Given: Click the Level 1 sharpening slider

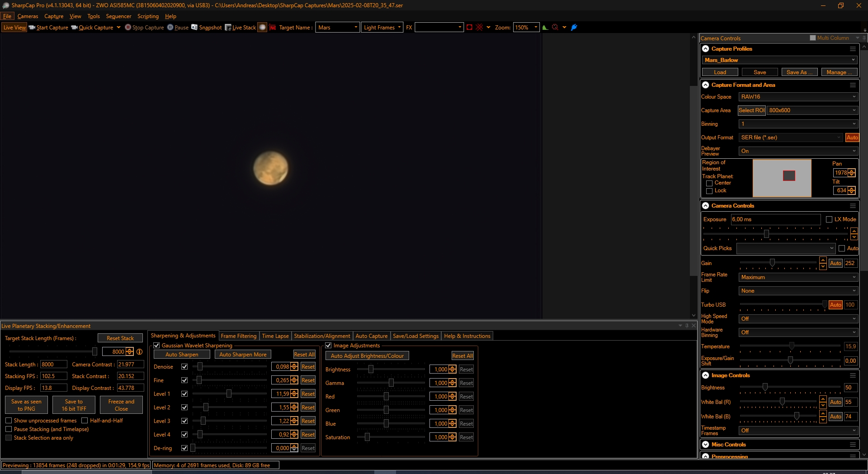Looking at the screenshot, I should pos(230,394).
